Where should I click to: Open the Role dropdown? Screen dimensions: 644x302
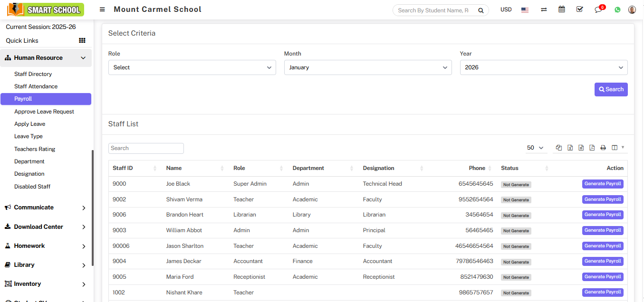192,67
